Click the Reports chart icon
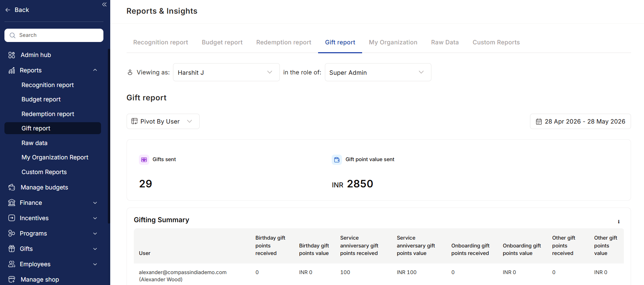The image size is (644, 285). 12,70
